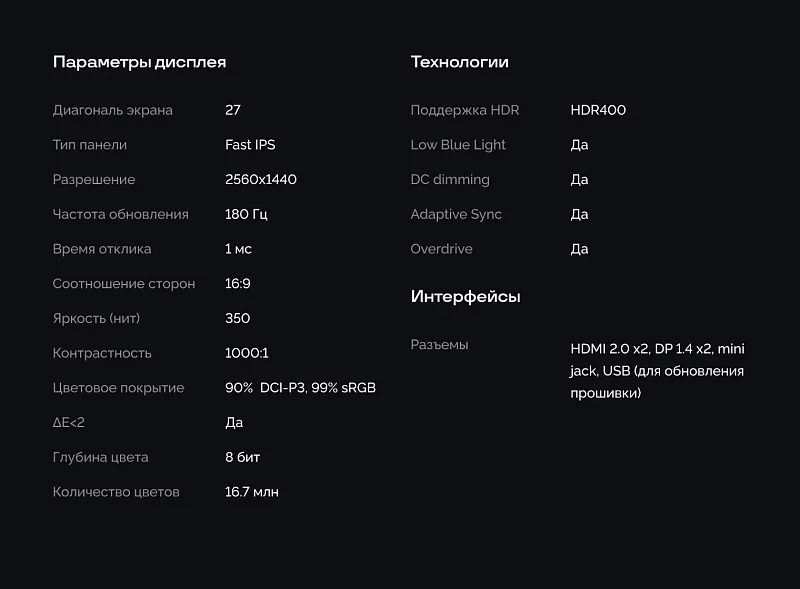
Task: Click the HDR400 value
Action: (598, 110)
